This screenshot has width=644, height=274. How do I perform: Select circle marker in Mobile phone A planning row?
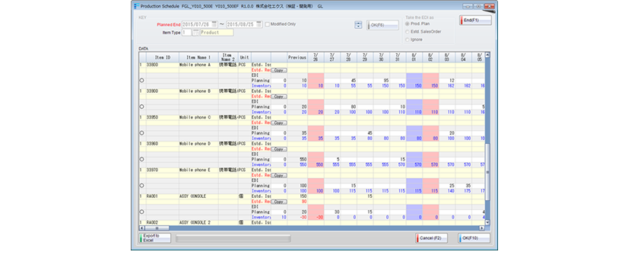pos(141,81)
